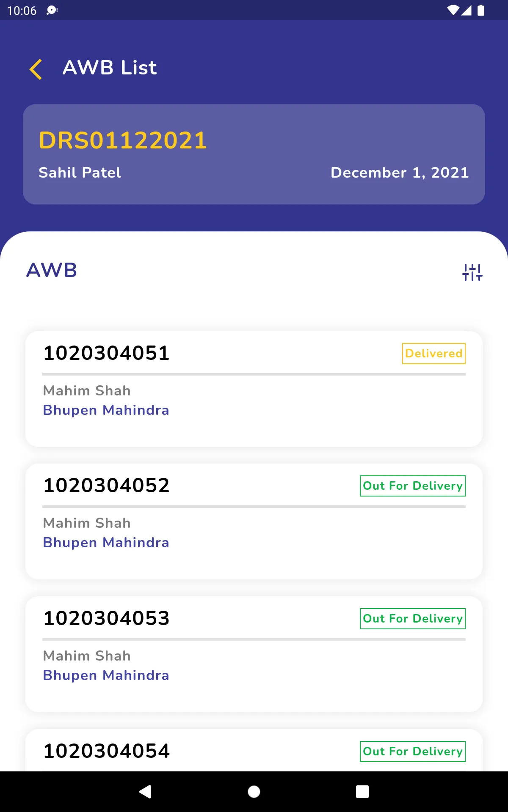Tap the AWB section heading
The height and width of the screenshot is (812, 508).
pyautogui.click(x=52, y=270)
